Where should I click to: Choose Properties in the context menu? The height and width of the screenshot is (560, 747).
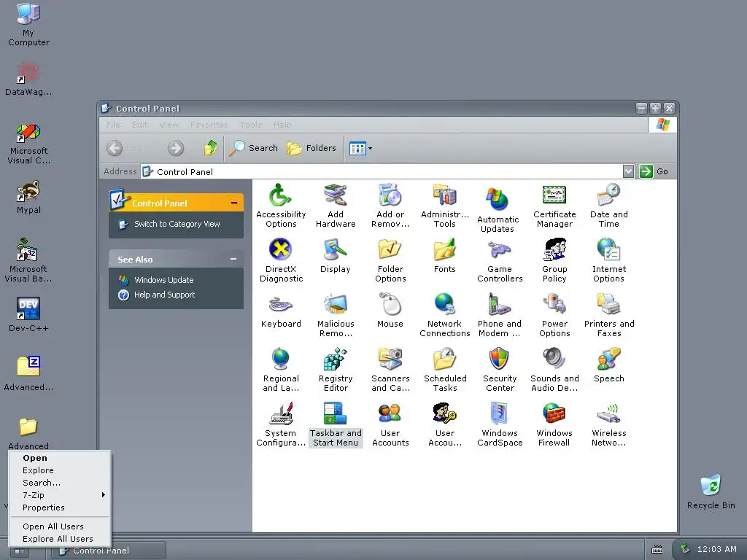60,507
